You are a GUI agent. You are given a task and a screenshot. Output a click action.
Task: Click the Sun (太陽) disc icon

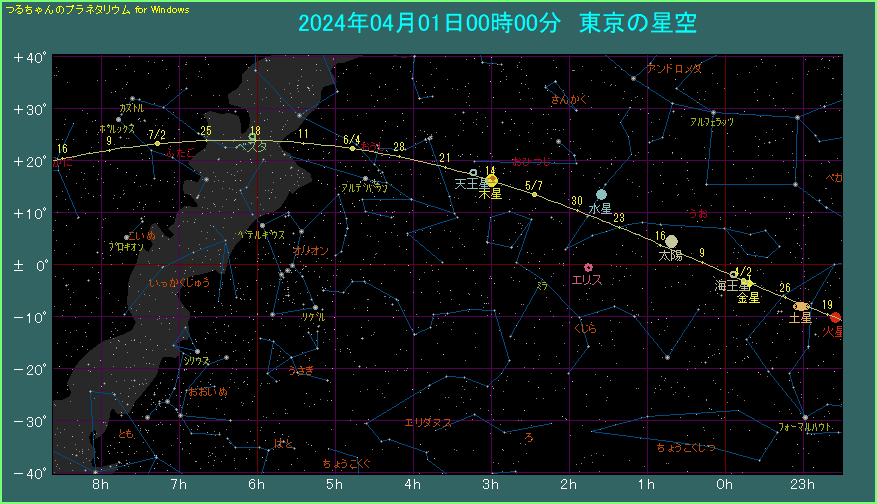671,241
